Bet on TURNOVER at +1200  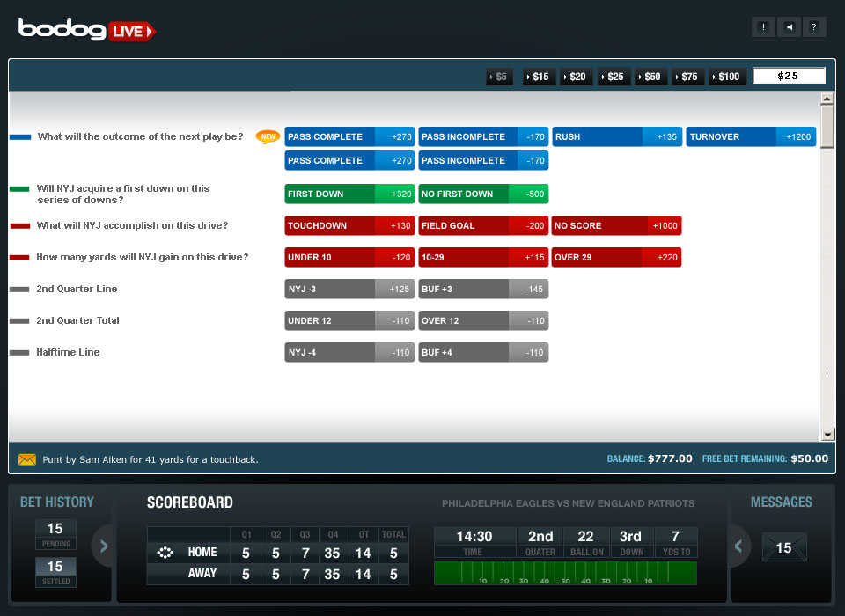(x=751, y=137)
